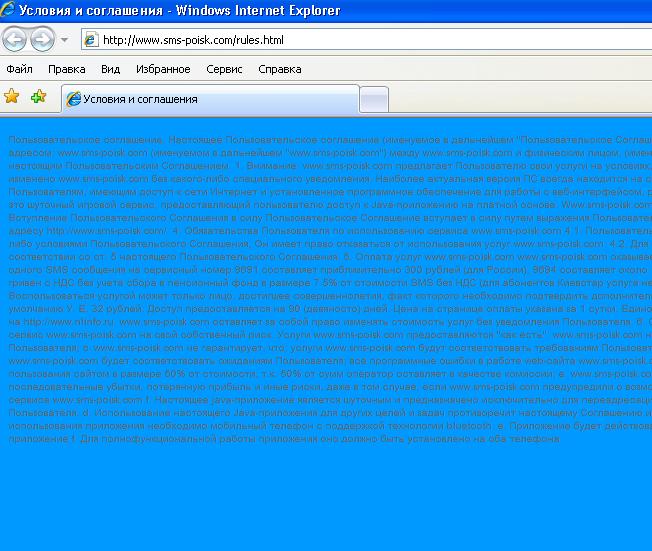Click the IE icon on the Условия и соглашения tab
Viewport: 652px width, 551px height.
[x=74, y=99]
